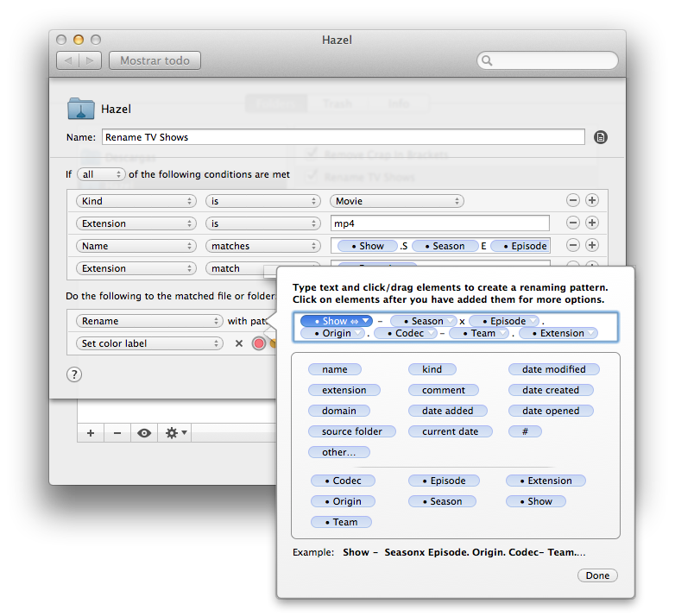Select the 'current date' token
Viewport: 675px width, 616px height.
point(451,431)
